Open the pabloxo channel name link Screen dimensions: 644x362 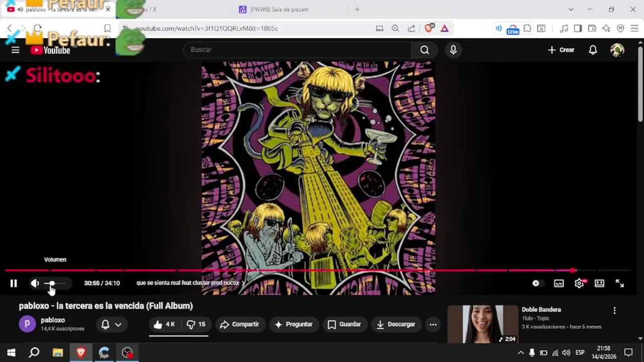pos(53,320)
